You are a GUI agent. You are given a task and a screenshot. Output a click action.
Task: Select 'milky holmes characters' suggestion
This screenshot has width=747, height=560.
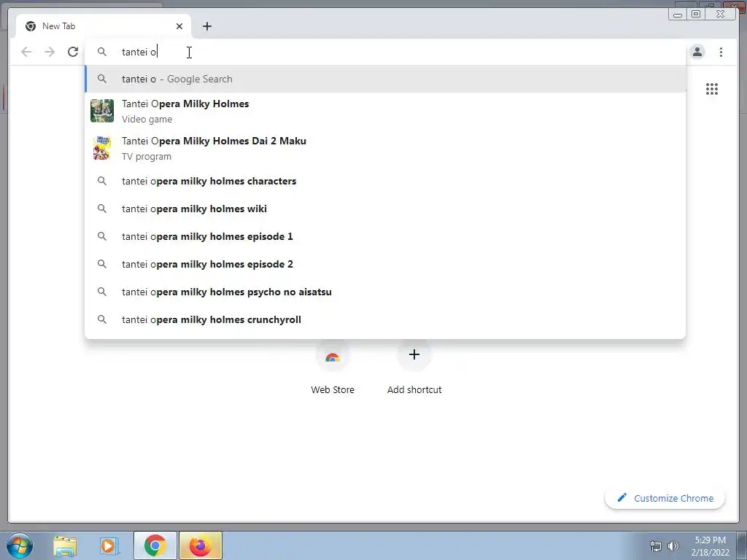tap(385, 181)
